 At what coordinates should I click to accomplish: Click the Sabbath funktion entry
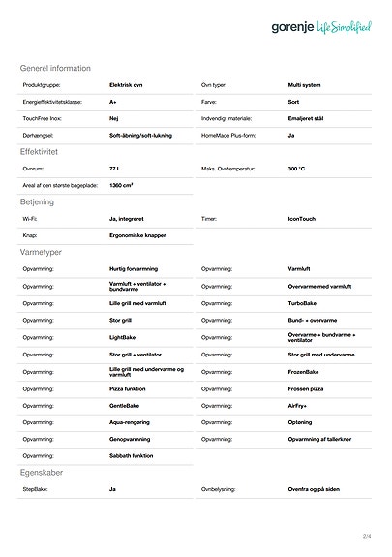[x=131, y=456]
